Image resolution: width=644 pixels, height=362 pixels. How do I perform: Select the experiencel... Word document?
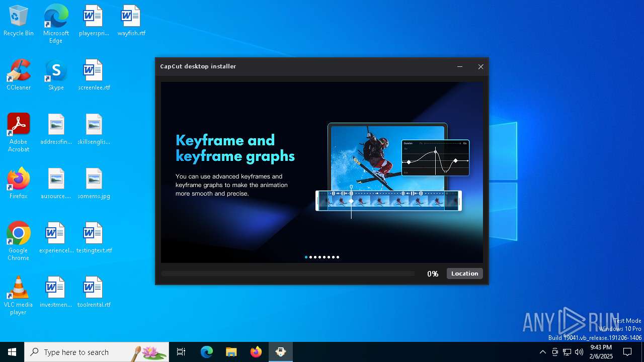click(x=56, y=238)
